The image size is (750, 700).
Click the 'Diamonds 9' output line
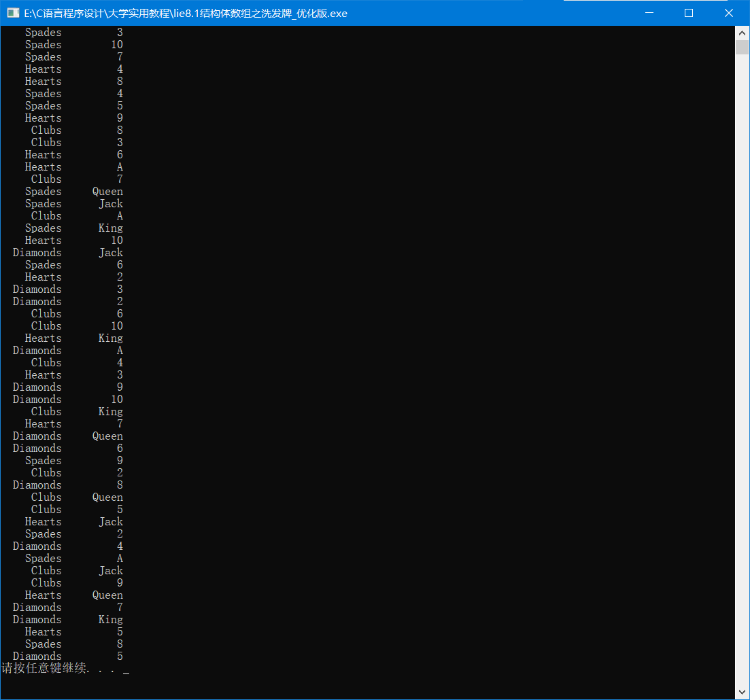pyautogui.click(x=68, y=387)
